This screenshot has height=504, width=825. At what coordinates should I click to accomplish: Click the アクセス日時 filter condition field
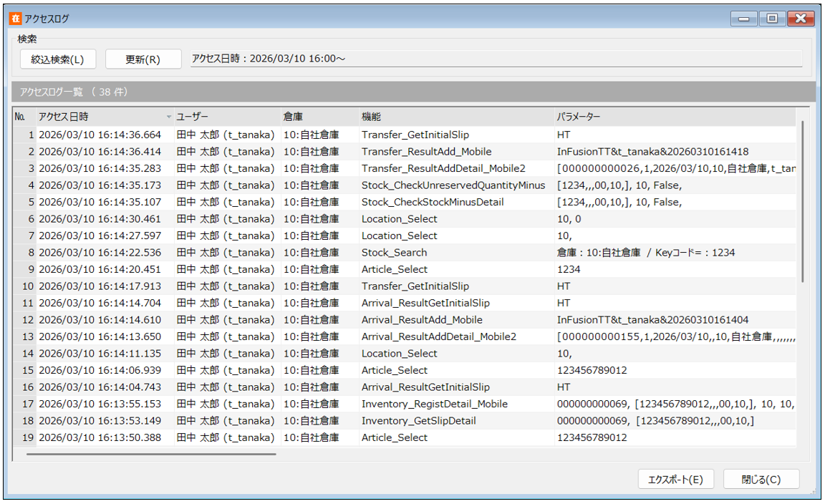[x=496, y=59]
